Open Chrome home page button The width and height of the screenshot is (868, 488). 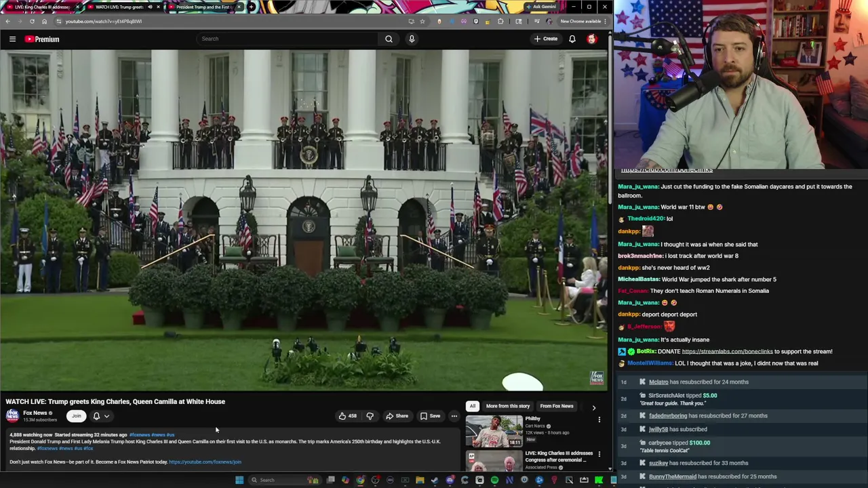[44, 21]
